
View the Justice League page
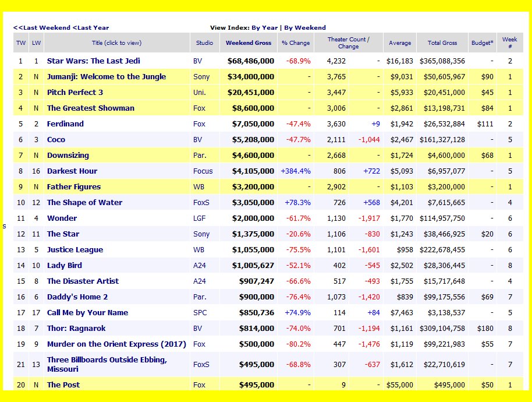point(75,249)
